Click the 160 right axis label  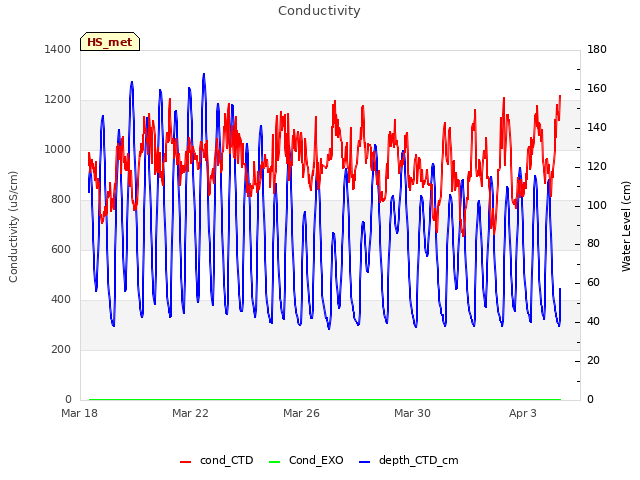click(x=597, y=89)
